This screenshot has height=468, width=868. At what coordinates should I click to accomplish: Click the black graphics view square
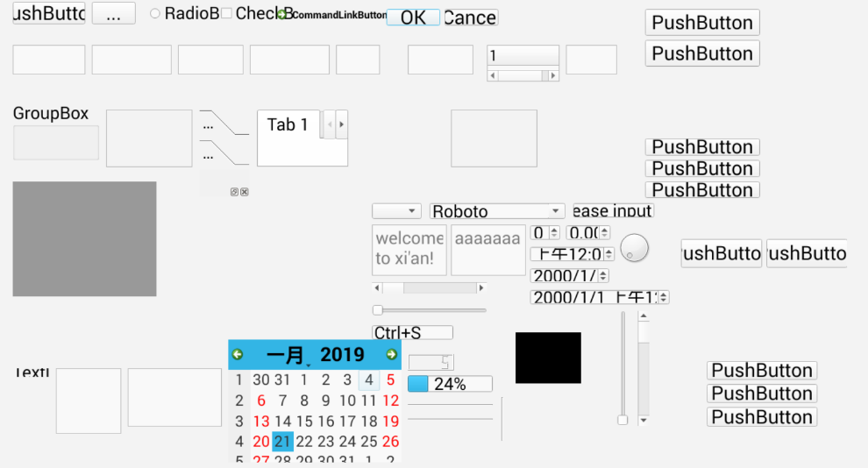point(548,358)
